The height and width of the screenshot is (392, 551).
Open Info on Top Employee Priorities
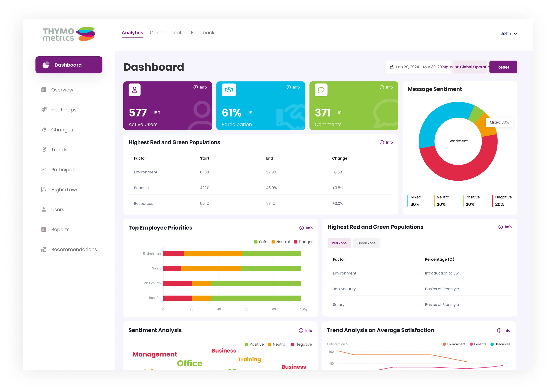tap(306, 228)
